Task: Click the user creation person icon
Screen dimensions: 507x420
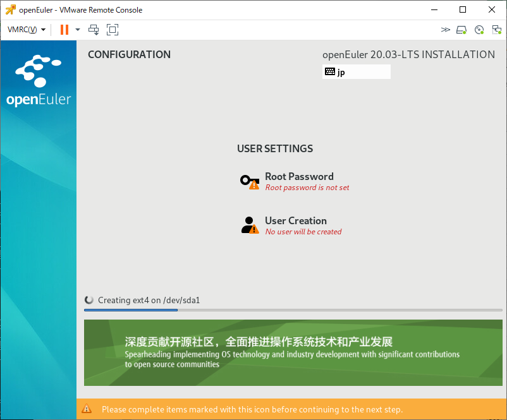Action: coord(250,225)
